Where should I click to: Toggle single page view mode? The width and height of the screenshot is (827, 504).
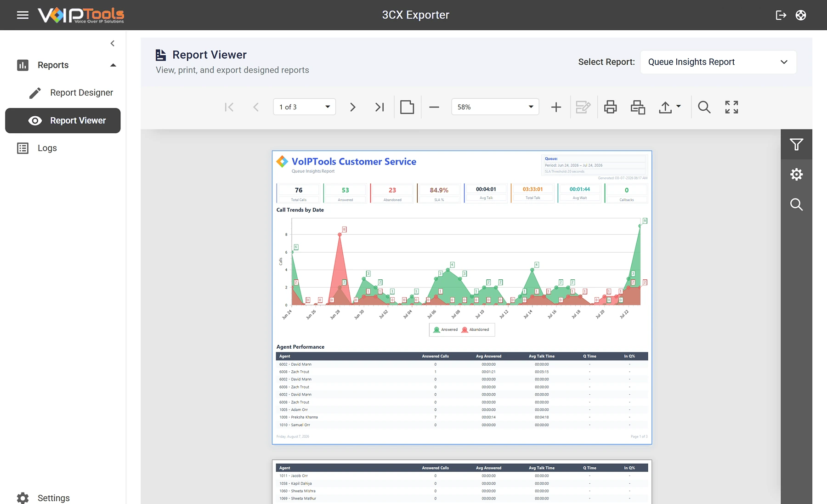407,107
